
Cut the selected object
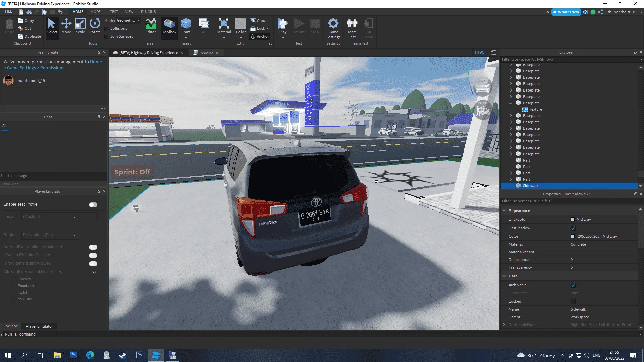(x=24, y=28)
